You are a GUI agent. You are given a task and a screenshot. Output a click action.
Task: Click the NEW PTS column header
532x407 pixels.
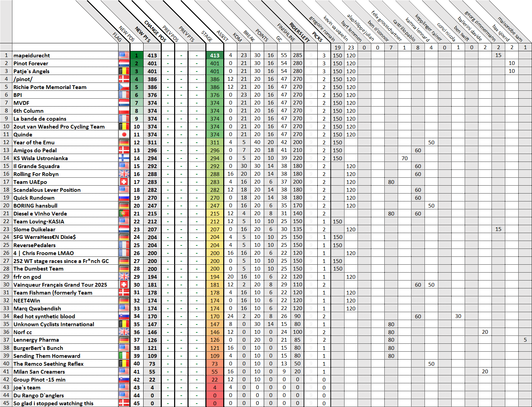[143, 34]
